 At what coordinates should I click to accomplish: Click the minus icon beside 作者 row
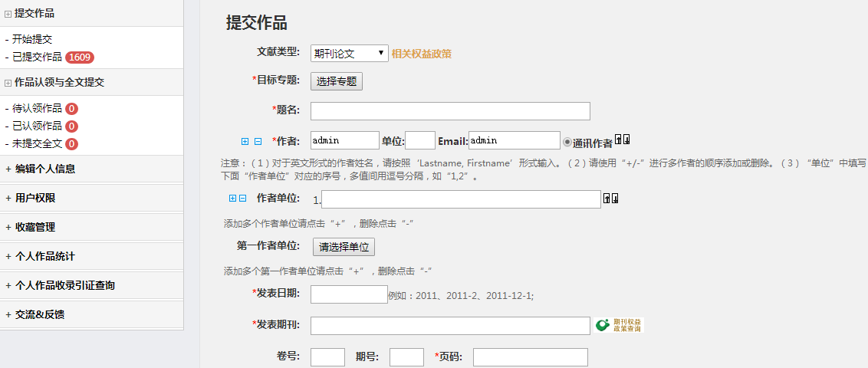tap(258, 141)
